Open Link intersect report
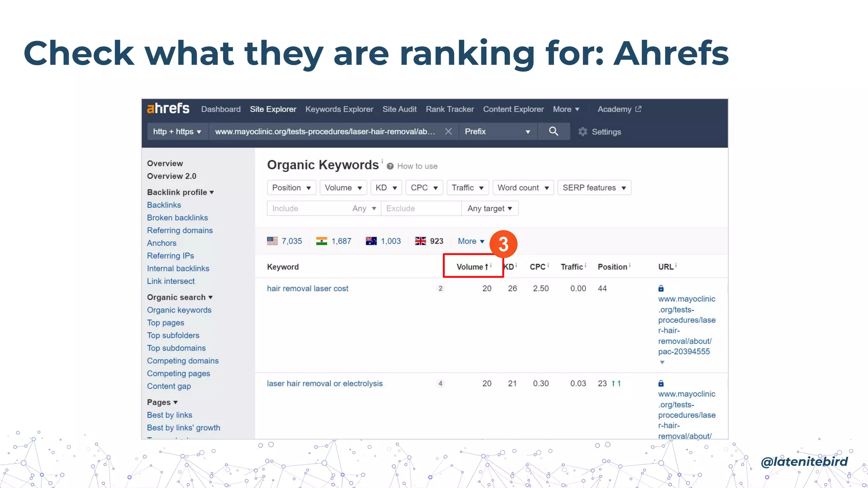Image resolution: width=868 pixels, height=488 pixels. (x=171, y=281)
